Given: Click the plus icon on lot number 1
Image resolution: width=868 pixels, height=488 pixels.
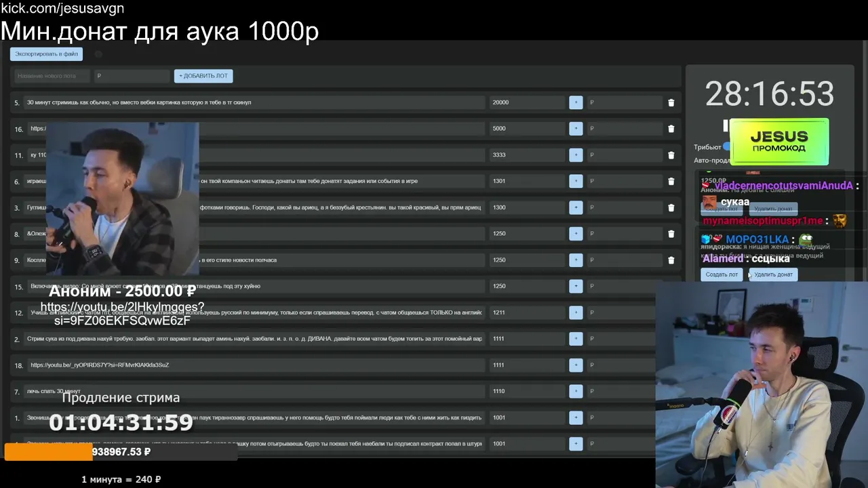Looking at the screenshot, I should pyautogui.click(x=576, y=418).
